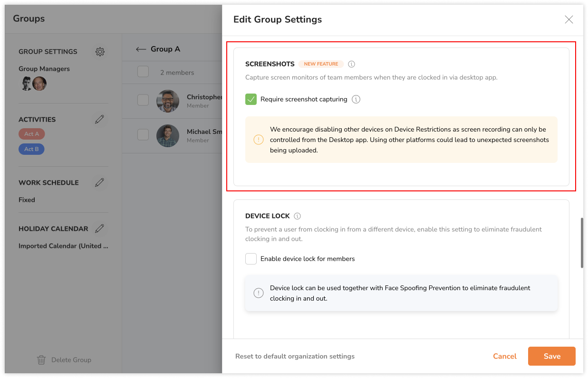Edit Holiday Calendar with the pencil icon
This screenshot has width=588, height=378.
point(99,228)
